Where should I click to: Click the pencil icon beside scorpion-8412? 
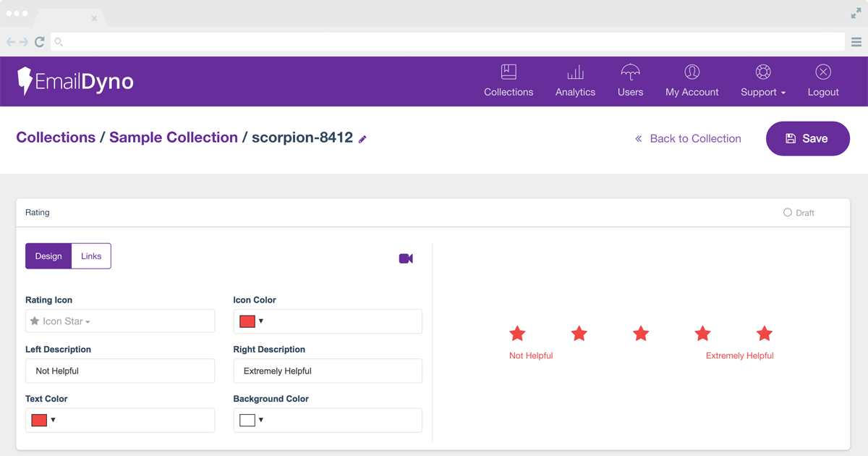point(363,139)
